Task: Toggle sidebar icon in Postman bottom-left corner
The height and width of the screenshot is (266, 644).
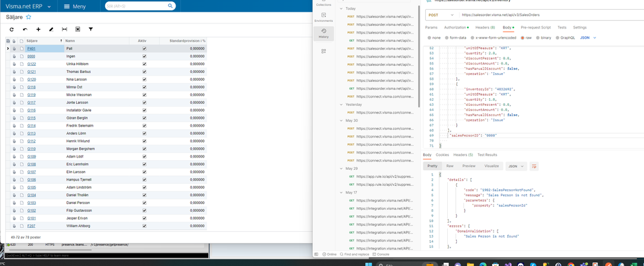Action: (x=316, y=254)
